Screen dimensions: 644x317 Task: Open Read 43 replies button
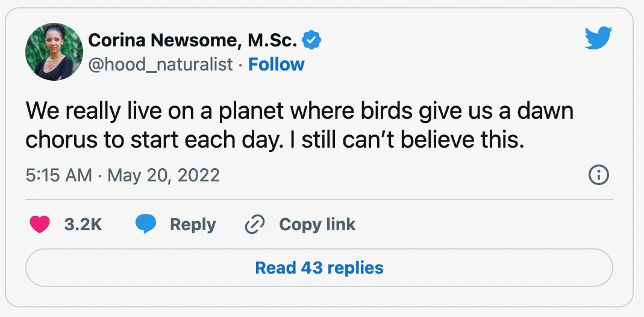pos(319,268)
